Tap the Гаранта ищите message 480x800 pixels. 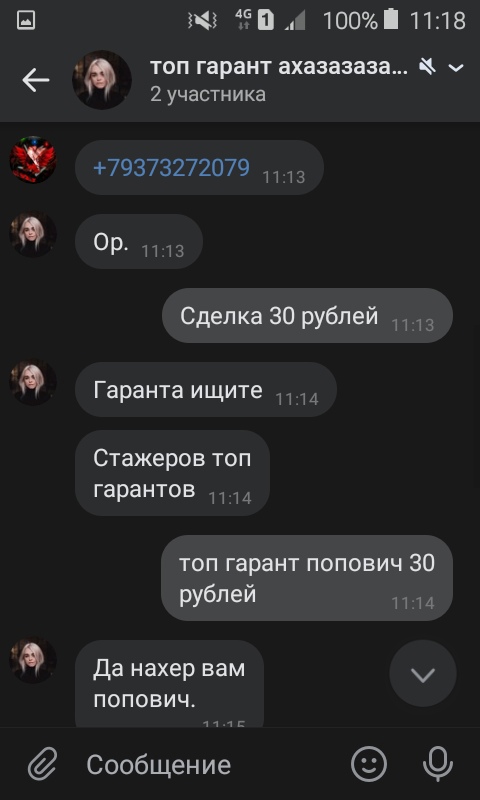(x=206, y=389)
